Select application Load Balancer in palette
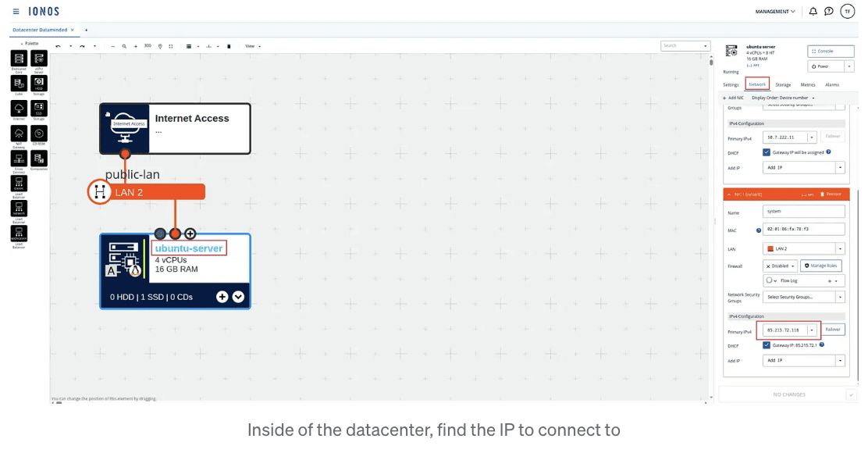 click(19, 234)
